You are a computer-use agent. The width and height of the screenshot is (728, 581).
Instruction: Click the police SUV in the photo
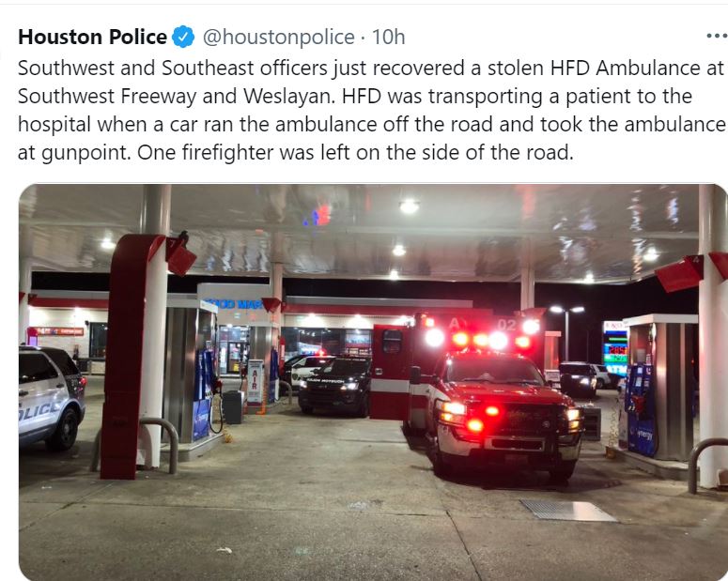[x=52, y=398]
